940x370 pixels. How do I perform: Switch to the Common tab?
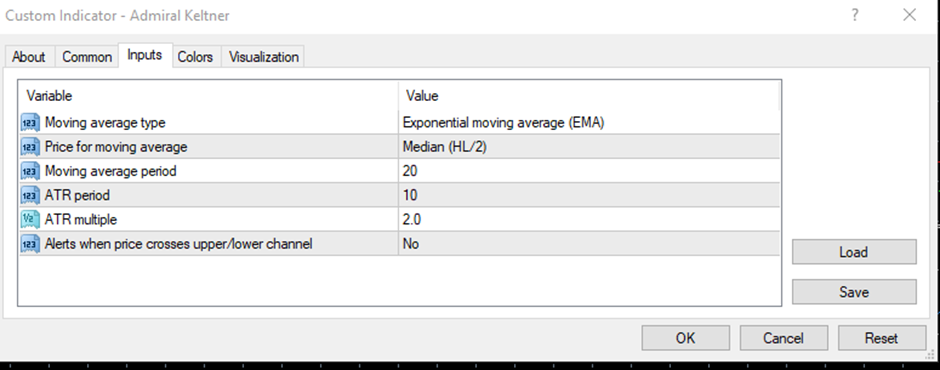[87, 57]
